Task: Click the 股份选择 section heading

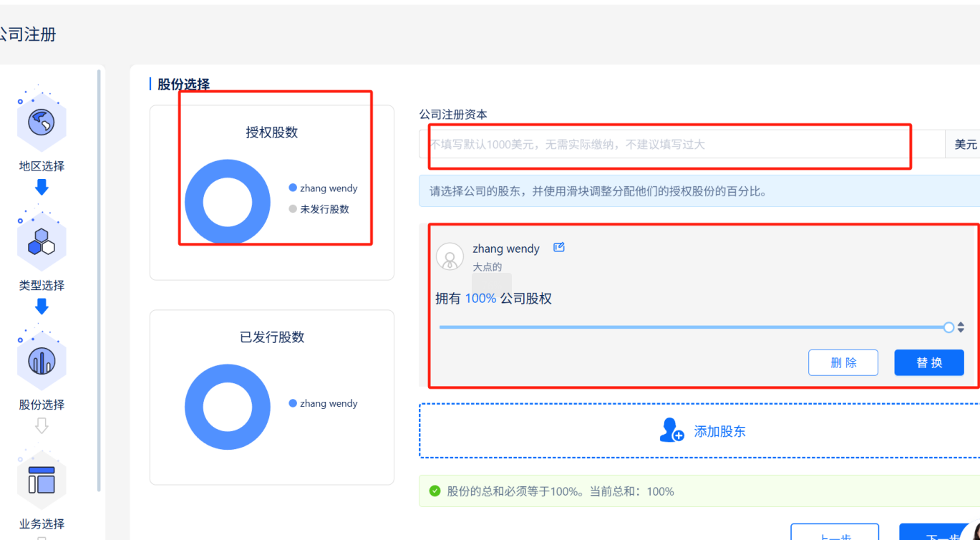Action: pyautogui.click(x=183, y=85)
